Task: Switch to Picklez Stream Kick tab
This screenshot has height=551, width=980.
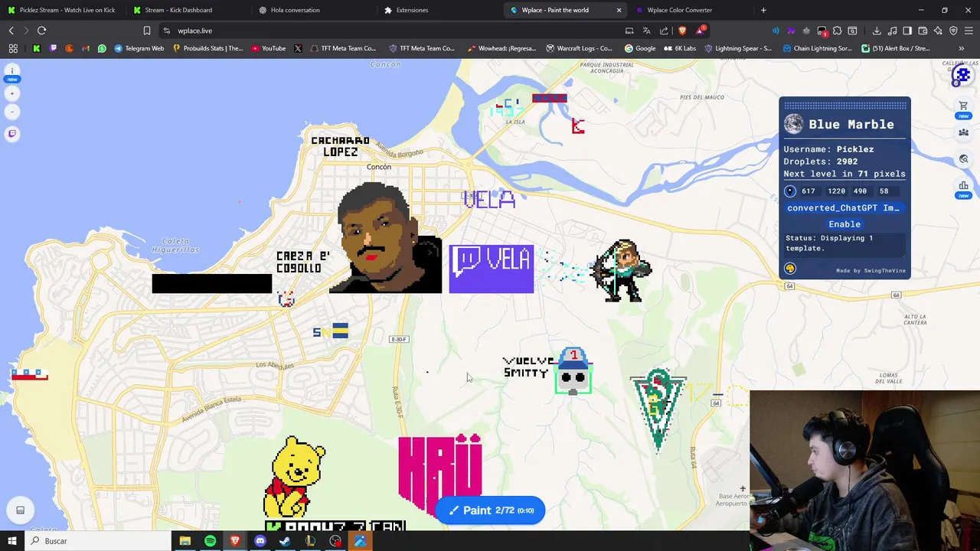Action: [x=61, y=10]
